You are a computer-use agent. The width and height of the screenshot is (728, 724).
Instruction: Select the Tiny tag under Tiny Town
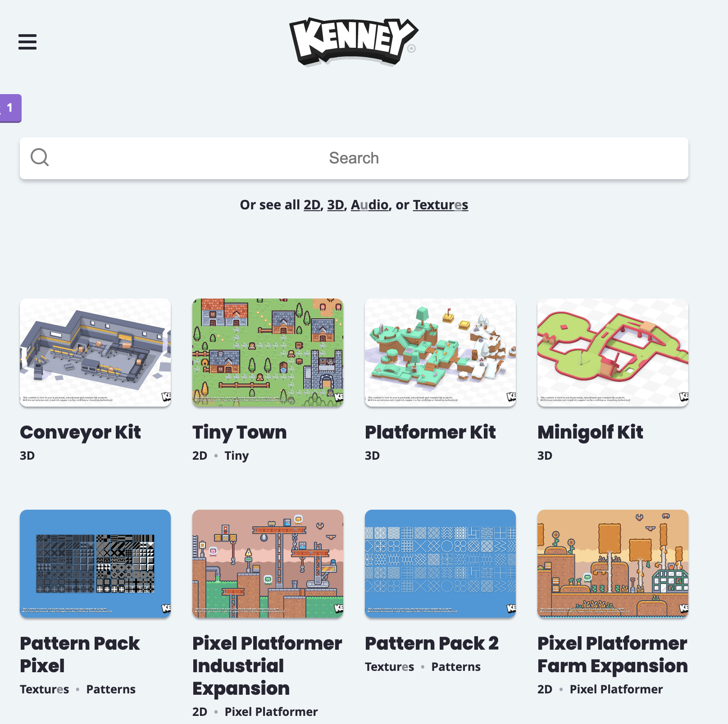pyautogui.click(x=237, y=456)
